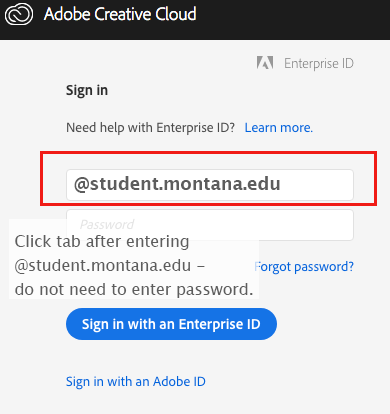This screenshot has width=390, height=414.
Task: Click the Sign in heading
Action: pos(87,91)
